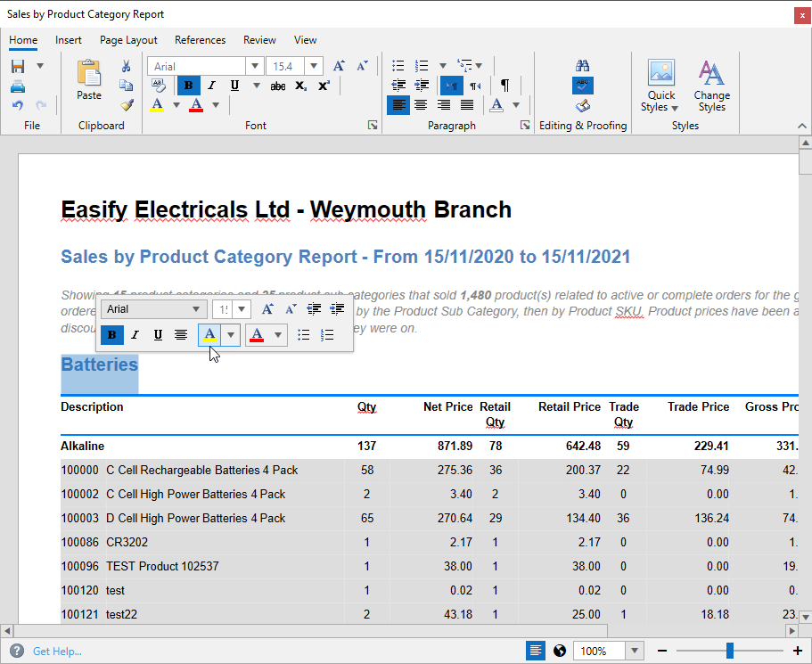
Task: Switch to the Page Layout tab
Action: (x=128, y=40)
